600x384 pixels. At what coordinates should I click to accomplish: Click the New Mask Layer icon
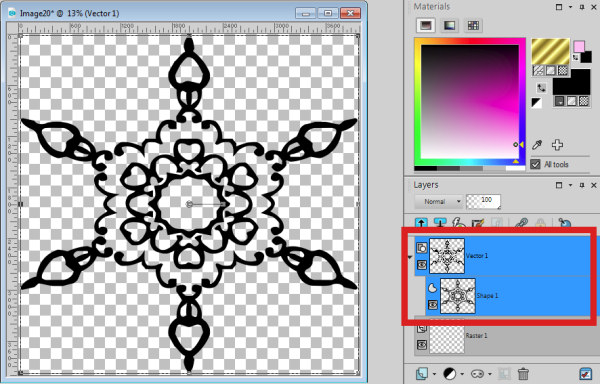pos(478,373)
